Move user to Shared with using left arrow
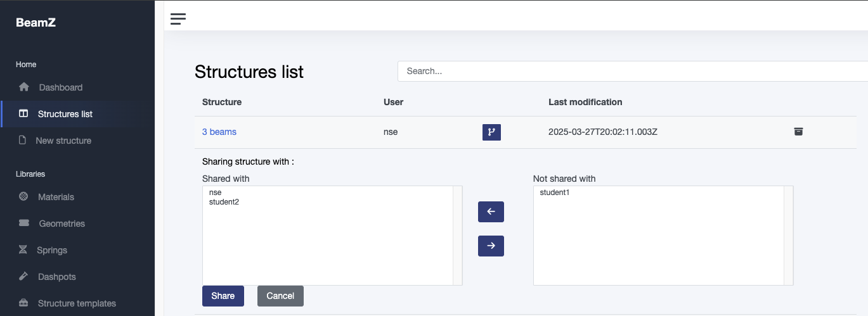Viewport: 868px width, 316px height. pos(491,212)
